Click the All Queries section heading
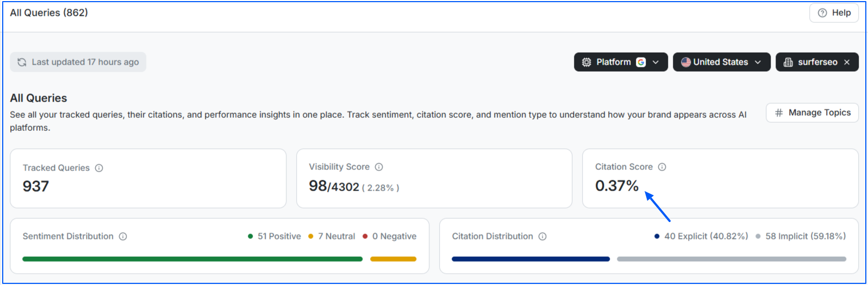 coord(39,98)
